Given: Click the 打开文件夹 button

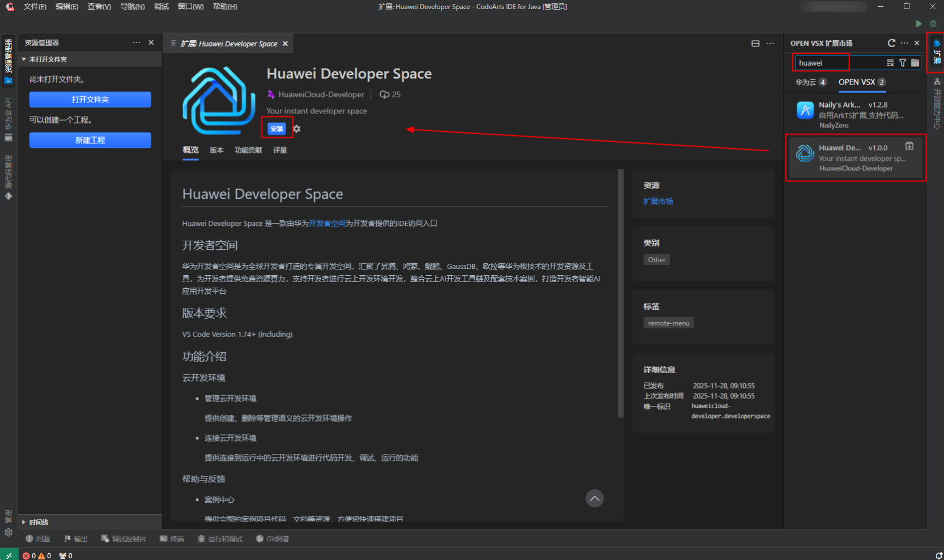Looking at the screenshot, I should [x=90, y=100].
